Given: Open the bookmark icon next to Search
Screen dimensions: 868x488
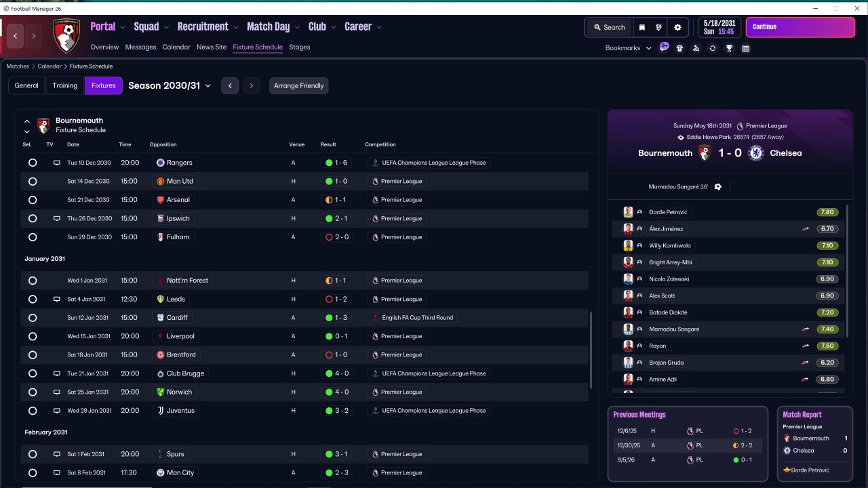Looking at the screenshot, I should [x=642, y=27].
